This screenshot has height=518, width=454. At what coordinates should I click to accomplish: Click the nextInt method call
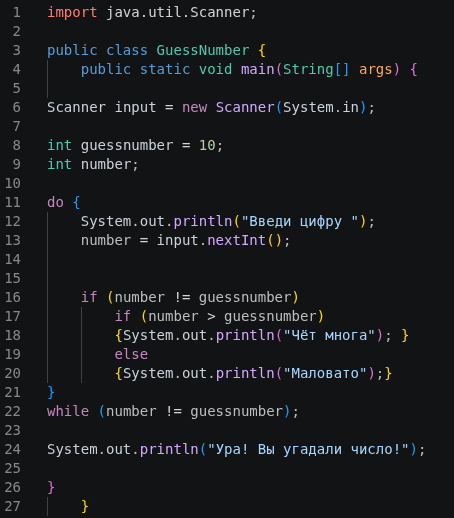click(x=236, y=241)
